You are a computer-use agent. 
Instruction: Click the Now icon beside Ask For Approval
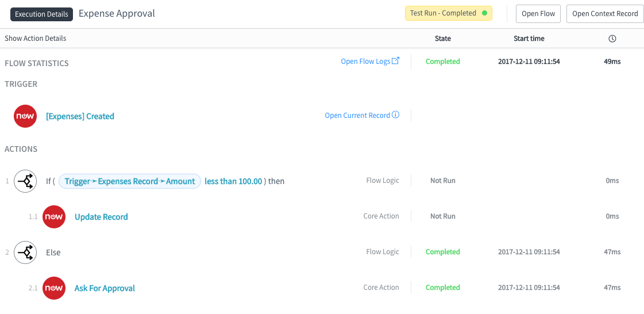(x=54, y=288)
